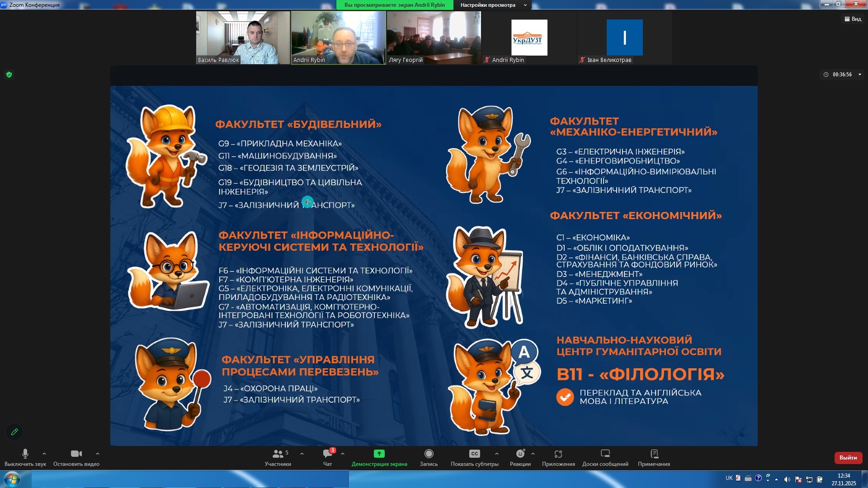Open the Windows Start button
This screenshot has height=488, width=868.
12,479
